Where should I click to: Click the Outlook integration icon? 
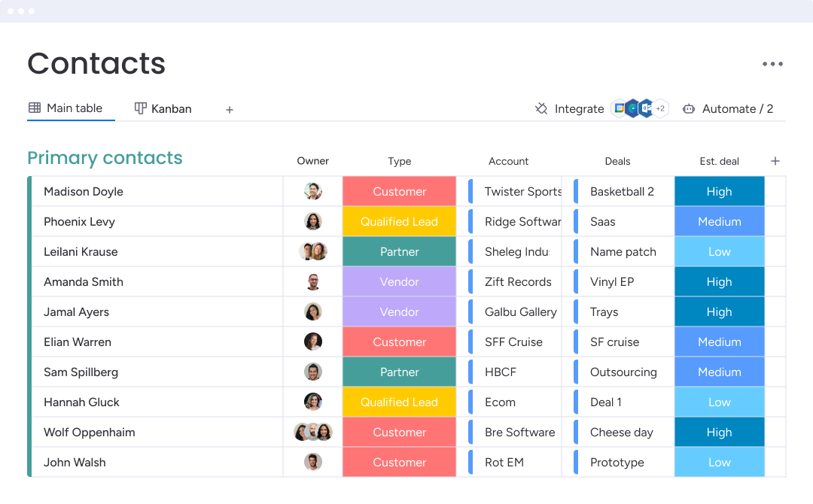(646, 108)
